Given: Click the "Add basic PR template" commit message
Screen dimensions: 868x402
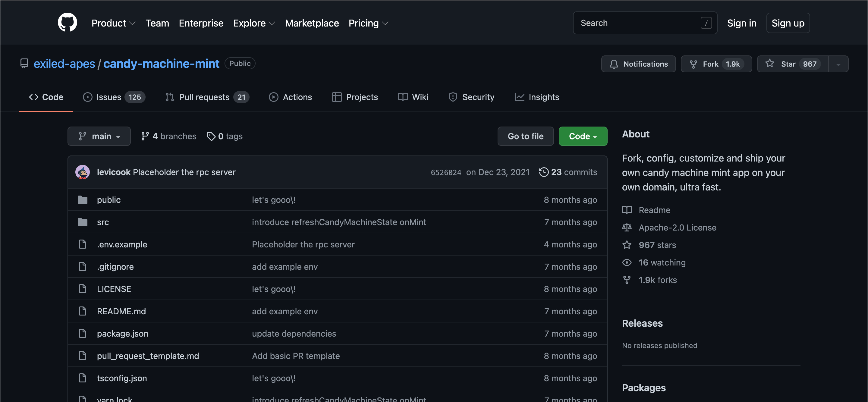Looking at the screenshot, I should [x=296, y=356].
